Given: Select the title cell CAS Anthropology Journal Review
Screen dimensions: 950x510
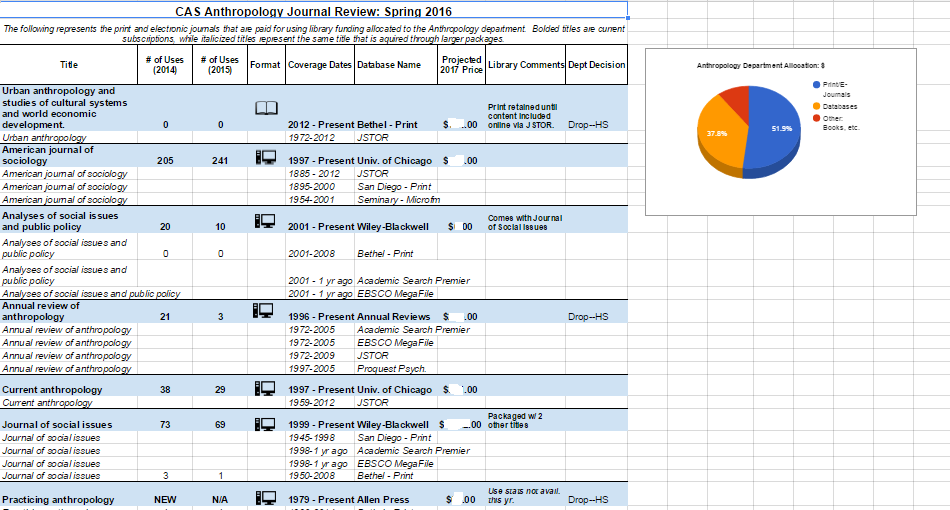Looking at the screenshot, I should (x=313, y=11).
